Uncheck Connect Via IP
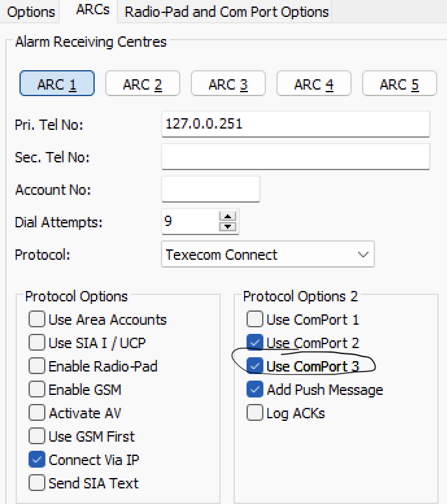 (x=37, y=460)
